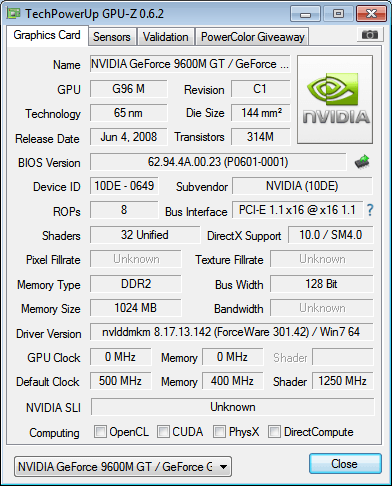
Task: Click the Driver Version field nvlddmkm 8.17.13.142
Action: coord(232,332)
